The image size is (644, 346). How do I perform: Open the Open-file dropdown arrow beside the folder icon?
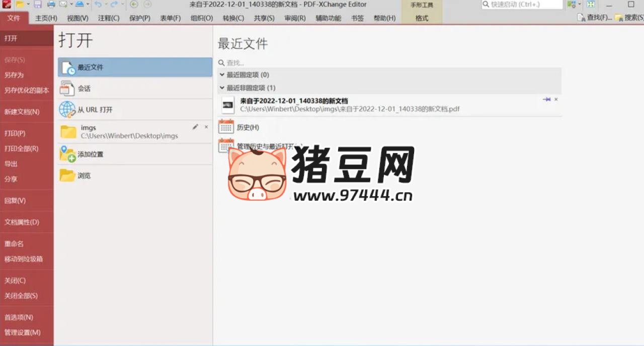click(x=28, y=5)
